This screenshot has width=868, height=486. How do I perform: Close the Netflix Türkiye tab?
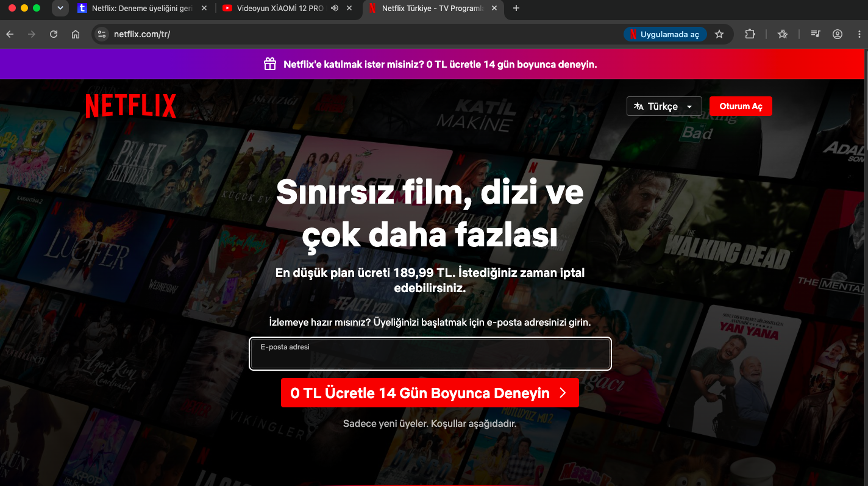(494, 9)
